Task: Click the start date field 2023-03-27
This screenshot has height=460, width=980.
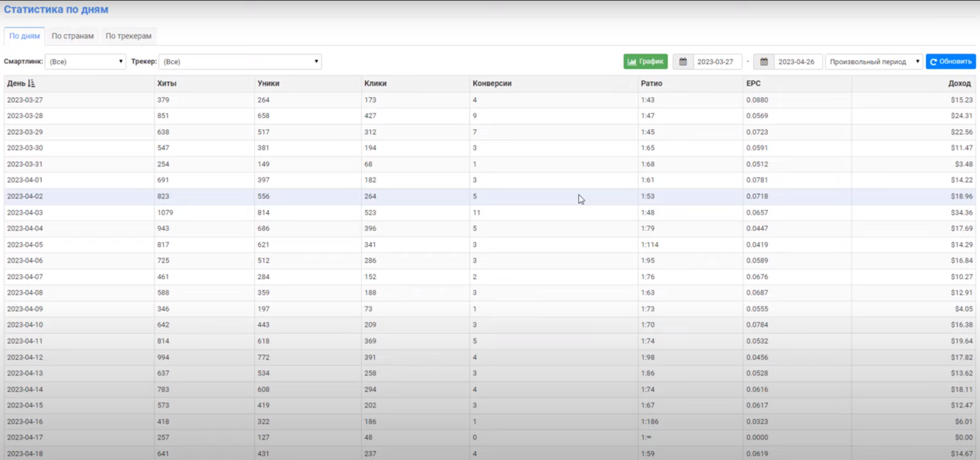Action: click(x=717, y=61)
